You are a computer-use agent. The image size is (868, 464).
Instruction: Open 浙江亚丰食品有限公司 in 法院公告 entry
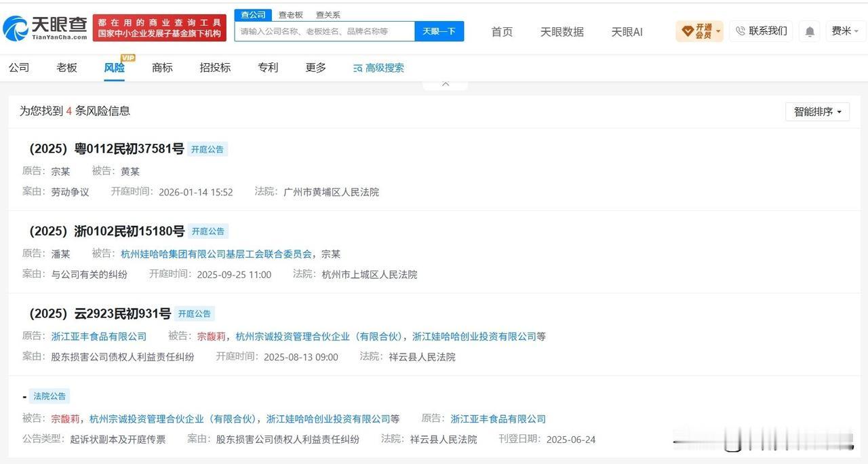(498, 419)
